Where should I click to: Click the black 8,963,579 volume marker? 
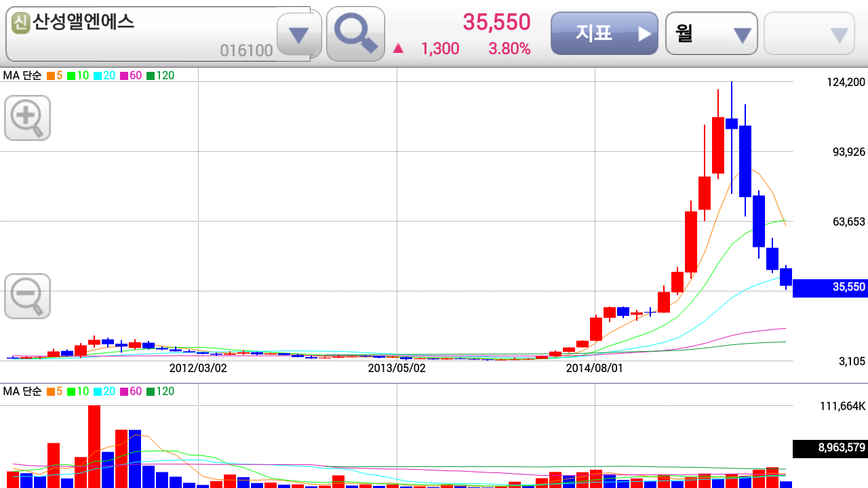pos(830,448)
